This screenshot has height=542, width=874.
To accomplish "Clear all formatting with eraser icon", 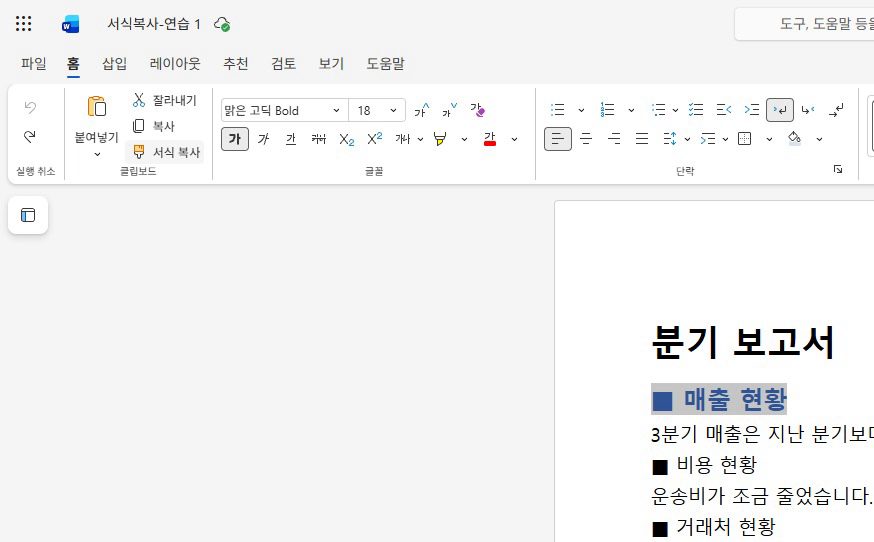I will tap(477, 110).
